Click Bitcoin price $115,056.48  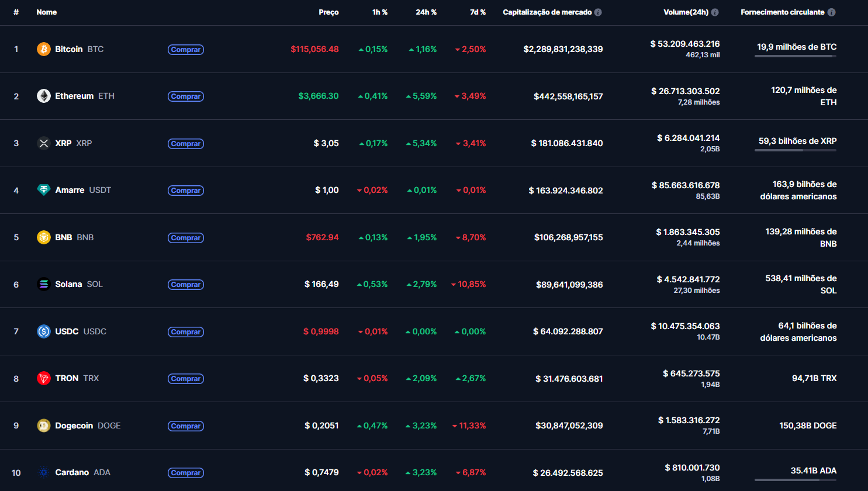(314, 49)
